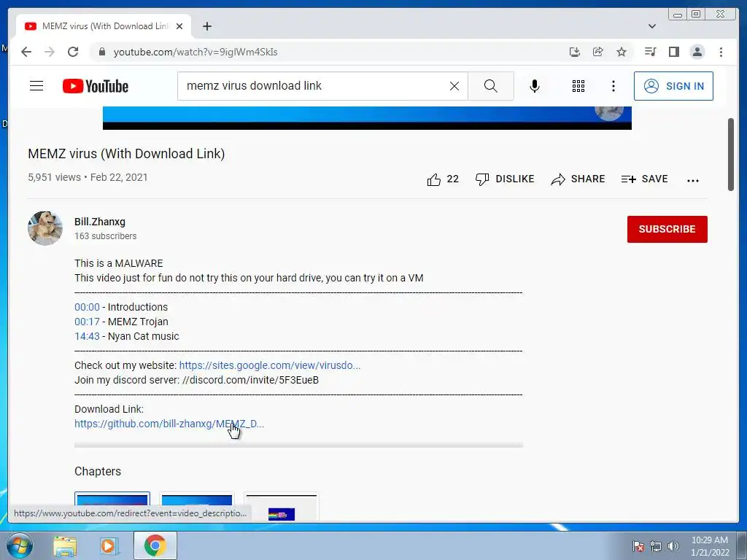
Task: Open Action Center flag tray icon
Action: click(638, 546)
